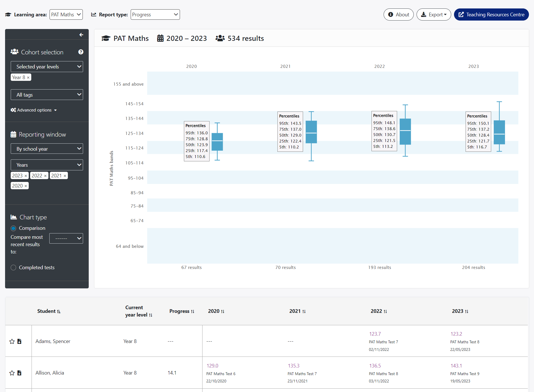Expand the All tags dropdown

click(x=47, y=95)
